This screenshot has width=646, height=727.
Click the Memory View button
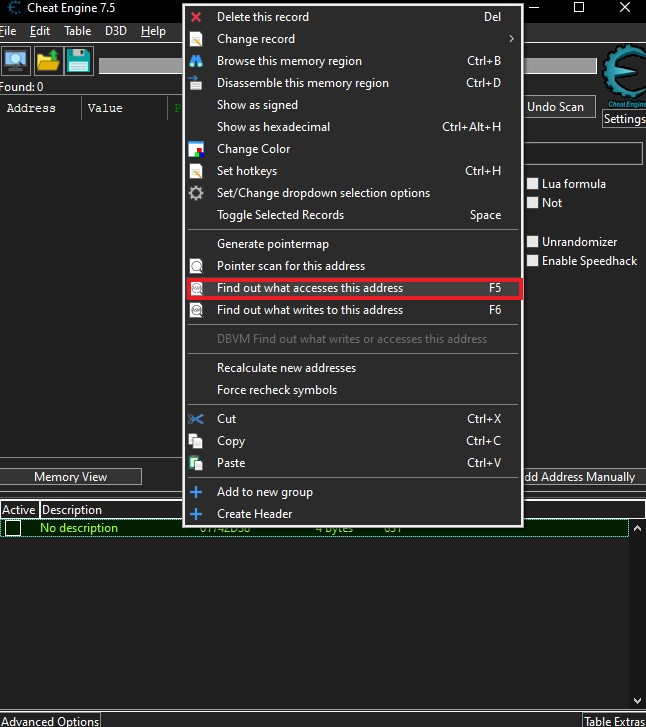click(70, 477)
